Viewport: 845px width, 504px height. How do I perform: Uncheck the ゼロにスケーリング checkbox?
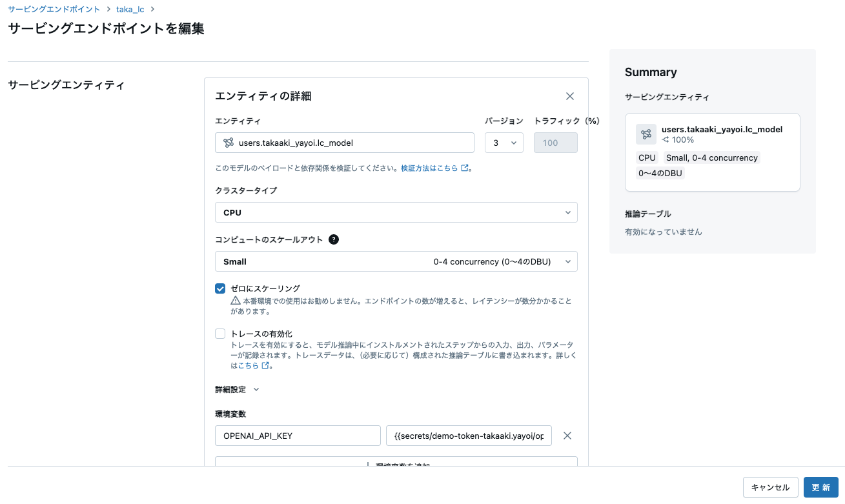[220, 288]
